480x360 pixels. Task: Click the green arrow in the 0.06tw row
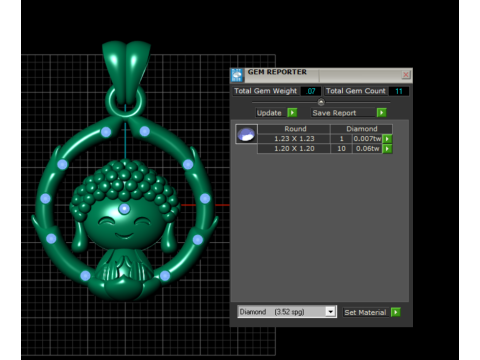point(387,149)
